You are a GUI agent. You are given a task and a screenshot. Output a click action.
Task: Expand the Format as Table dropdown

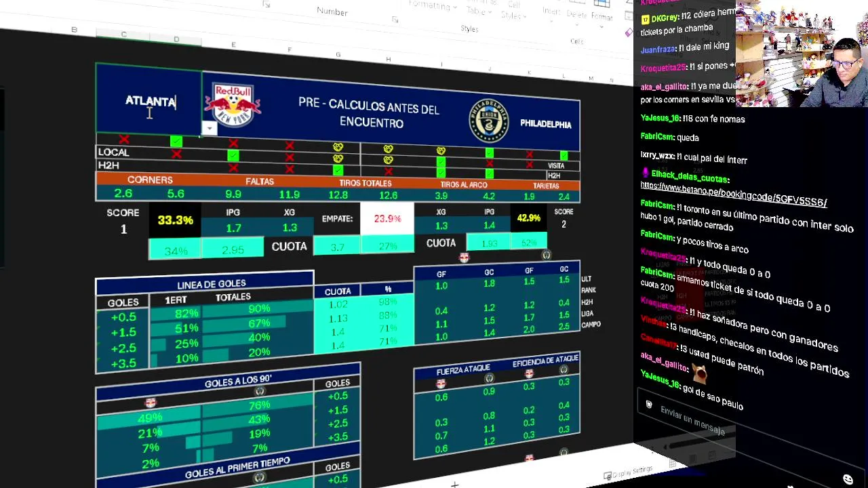[x=480, y=9]
